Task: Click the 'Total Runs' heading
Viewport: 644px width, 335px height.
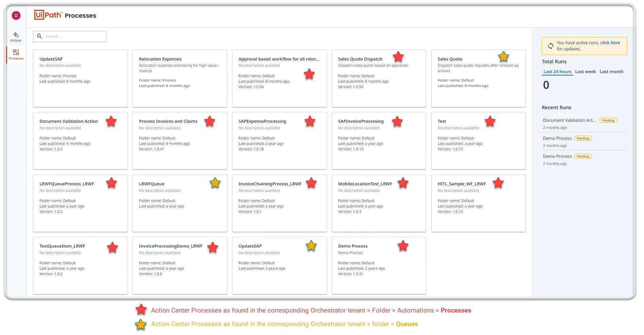Action: click(x=554, y=62)
